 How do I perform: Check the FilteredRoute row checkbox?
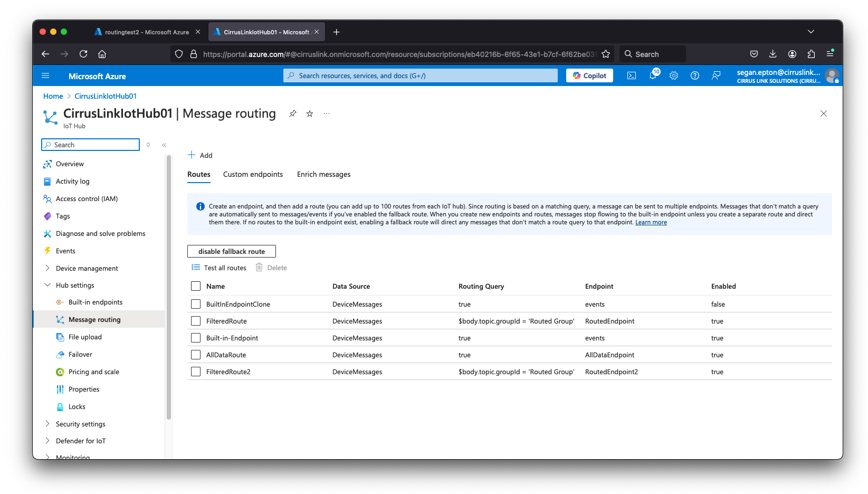(196, 321)
